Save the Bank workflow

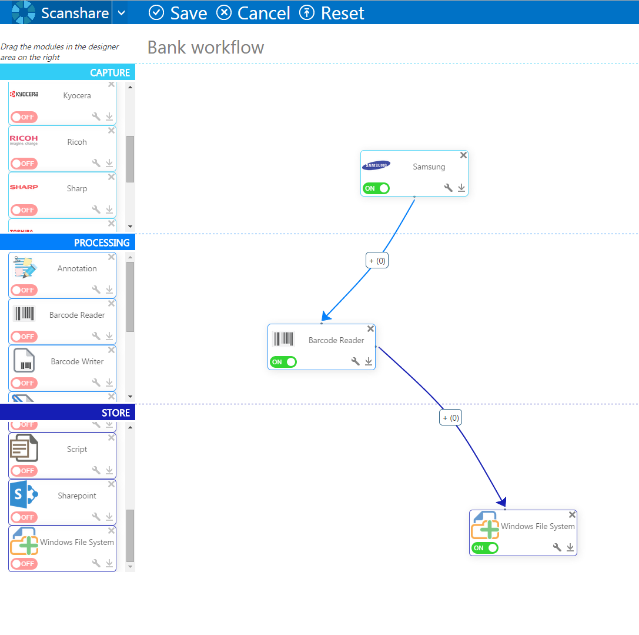(178, 13)
